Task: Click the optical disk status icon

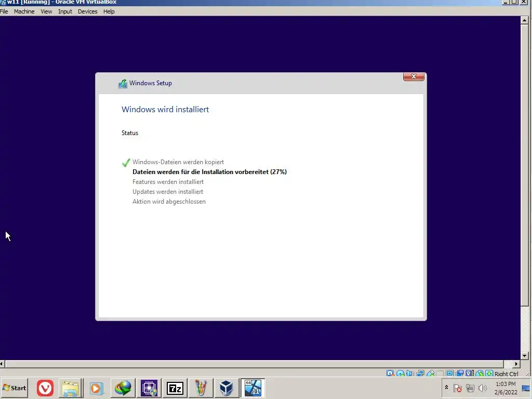Action: [x=401, y=373]
